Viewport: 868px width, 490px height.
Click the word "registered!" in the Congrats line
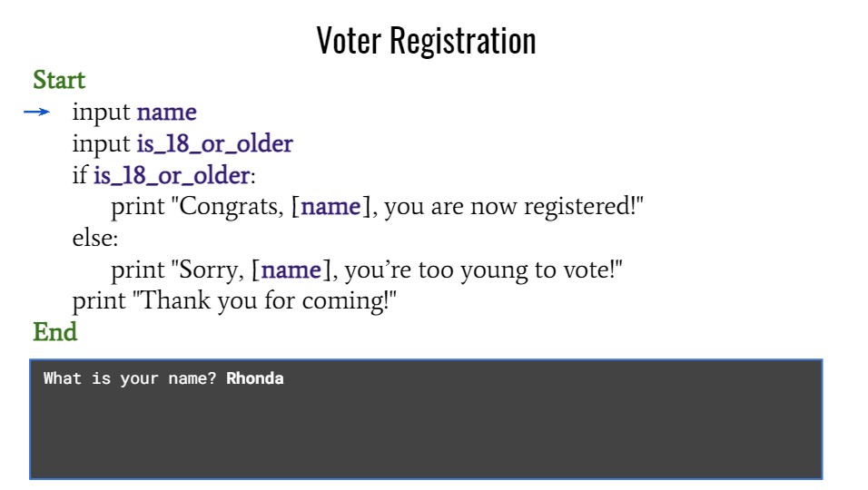tap(585, 208)
